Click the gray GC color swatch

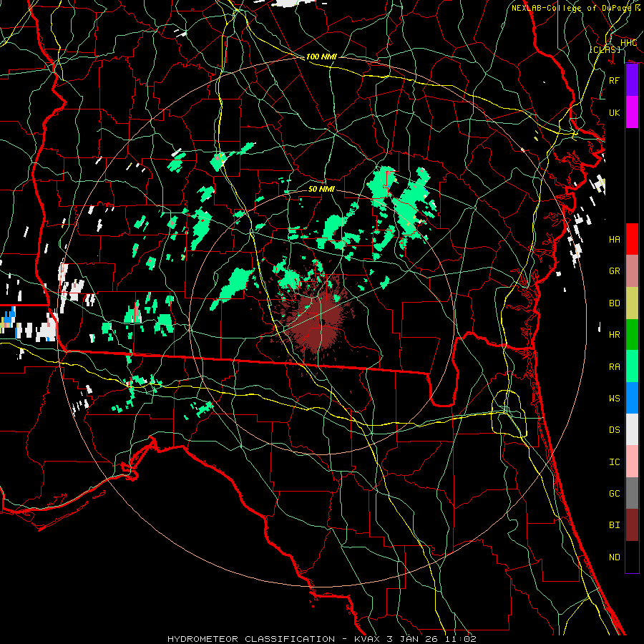[x=632, y=493]
